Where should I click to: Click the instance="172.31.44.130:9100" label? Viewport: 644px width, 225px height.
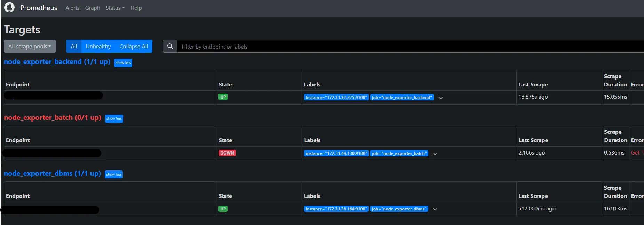point(336,153)
